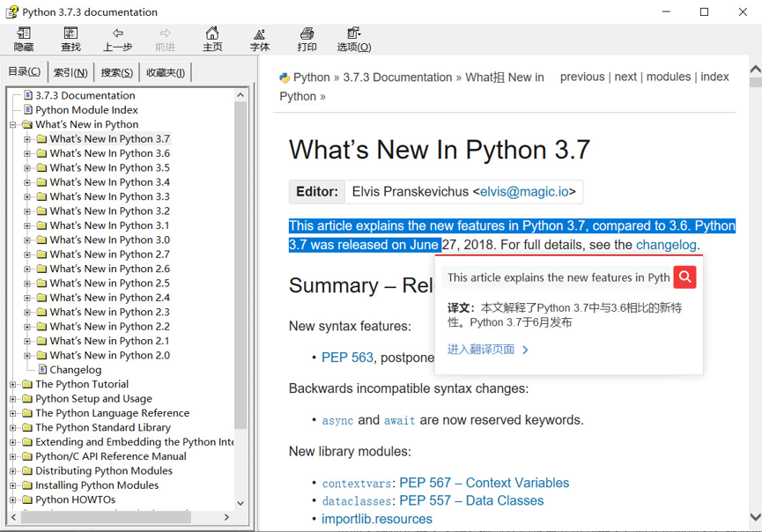
Task: Switch to the 索引(N) index tab
Action: coord(70,73)
